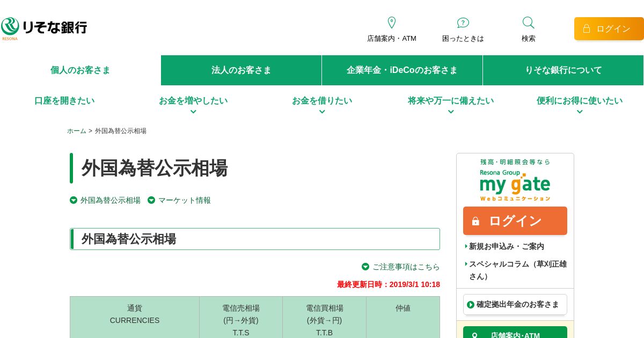
Task: Click the Resona Bank logo
Action: [44, 28]
